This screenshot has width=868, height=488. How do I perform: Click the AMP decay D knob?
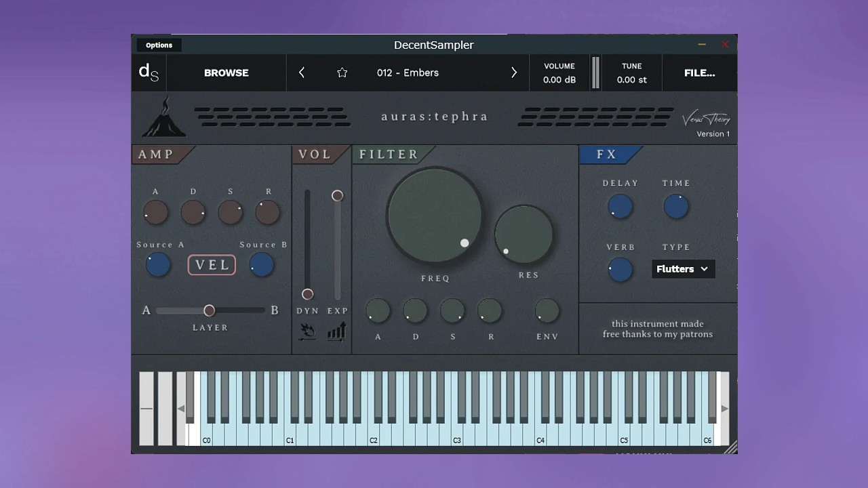point(193,213)
